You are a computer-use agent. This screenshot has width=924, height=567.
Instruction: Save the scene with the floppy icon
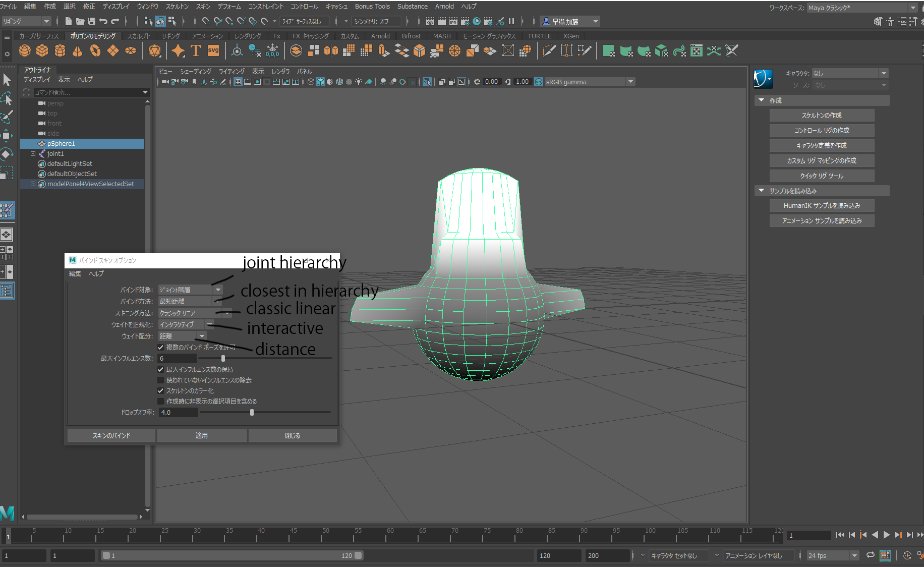[x=92, y=21]
